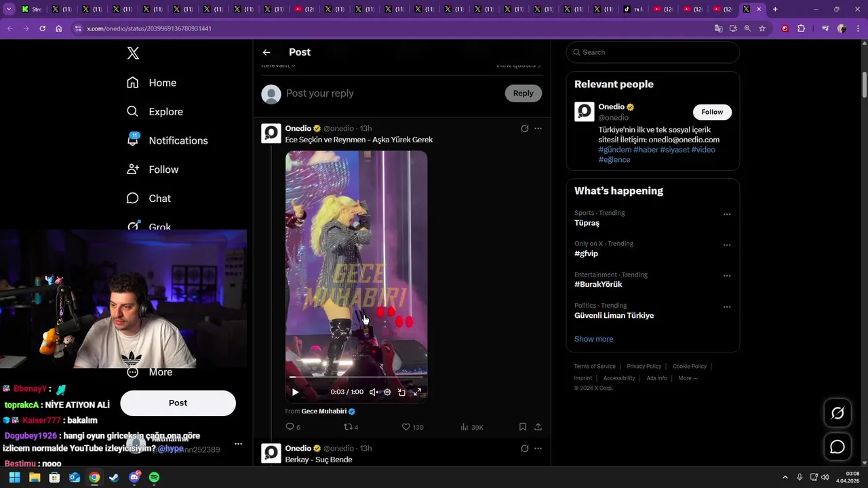Show hidden system tray icons
The height and width of the screenshot is (488, 868).
pyautogui.click(x=785, y=477)
